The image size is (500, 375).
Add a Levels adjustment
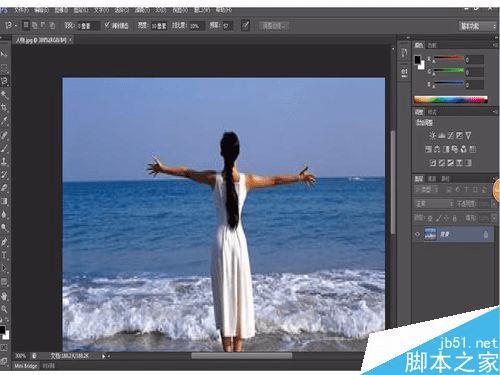coord(442,135)
